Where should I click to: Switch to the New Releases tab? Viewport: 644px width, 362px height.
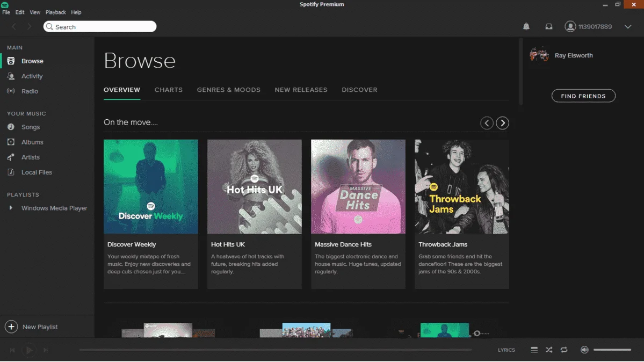pyautogui.click(x=301, y=90)
